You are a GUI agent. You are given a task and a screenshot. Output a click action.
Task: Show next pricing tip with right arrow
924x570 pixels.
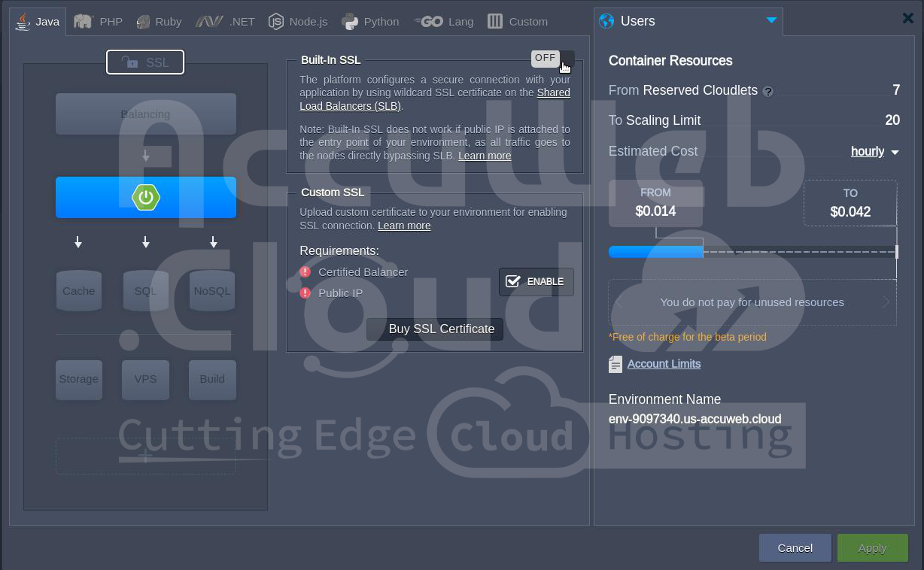[886, 302]
